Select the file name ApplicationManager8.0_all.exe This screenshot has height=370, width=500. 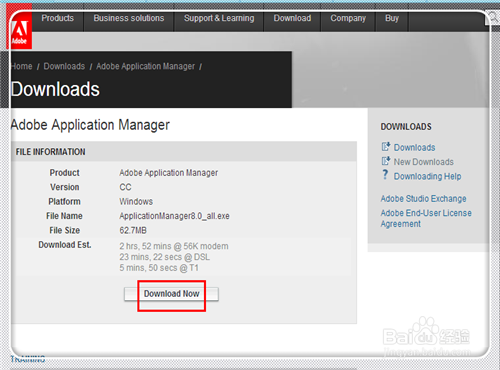174,216
